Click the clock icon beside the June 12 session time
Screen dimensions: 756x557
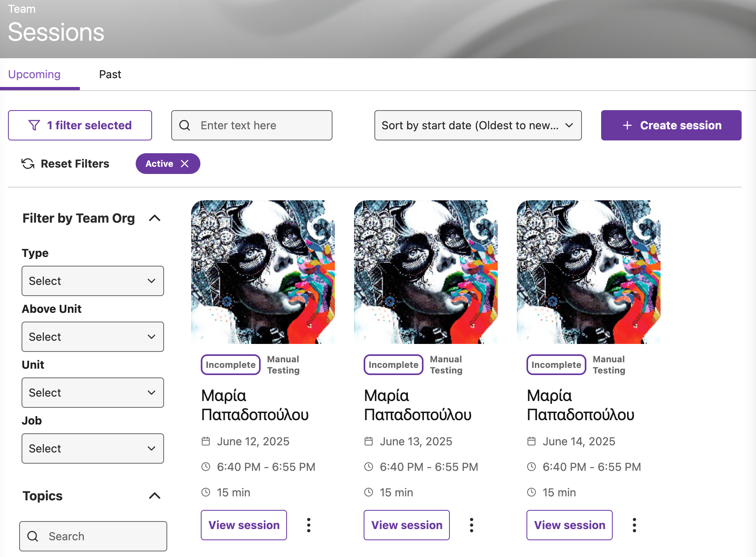point(206,467)
